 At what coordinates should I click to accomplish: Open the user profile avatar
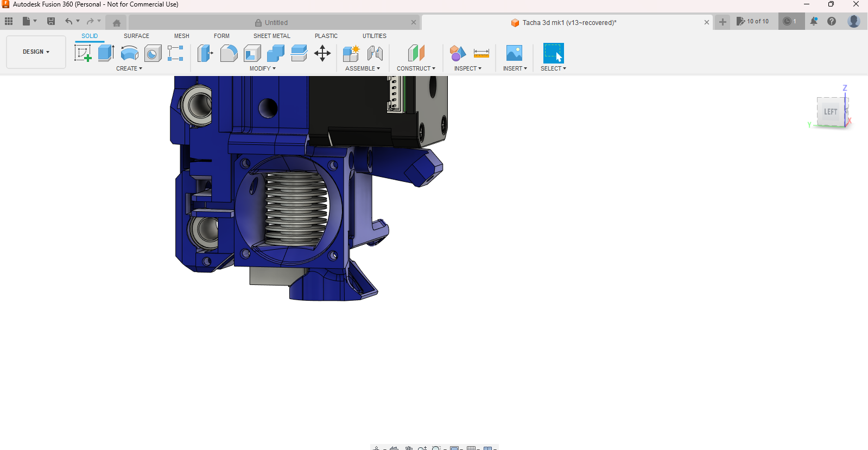click(x=854, y=21)
